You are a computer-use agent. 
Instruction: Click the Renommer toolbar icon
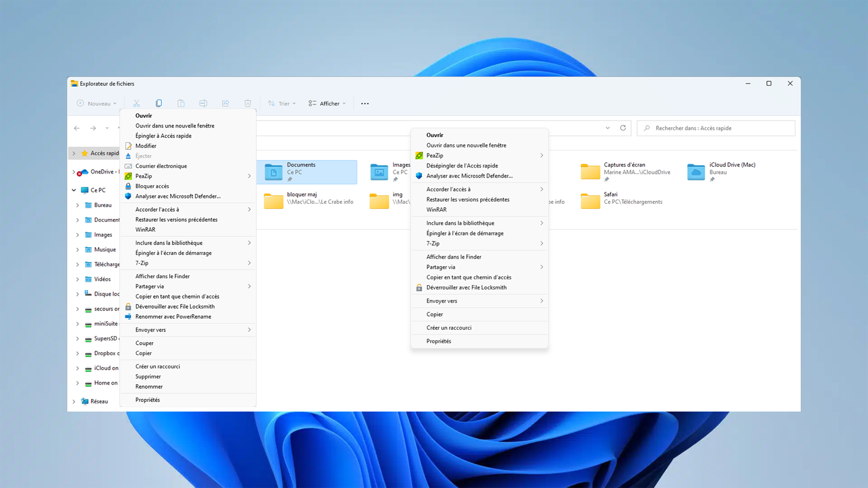coord(203,103)
